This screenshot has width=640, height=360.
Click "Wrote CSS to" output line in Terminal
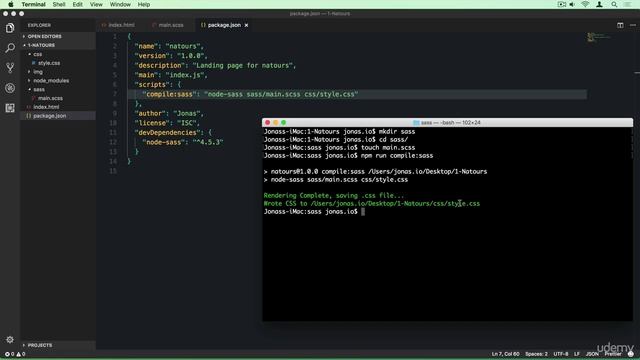click(372, 203)
